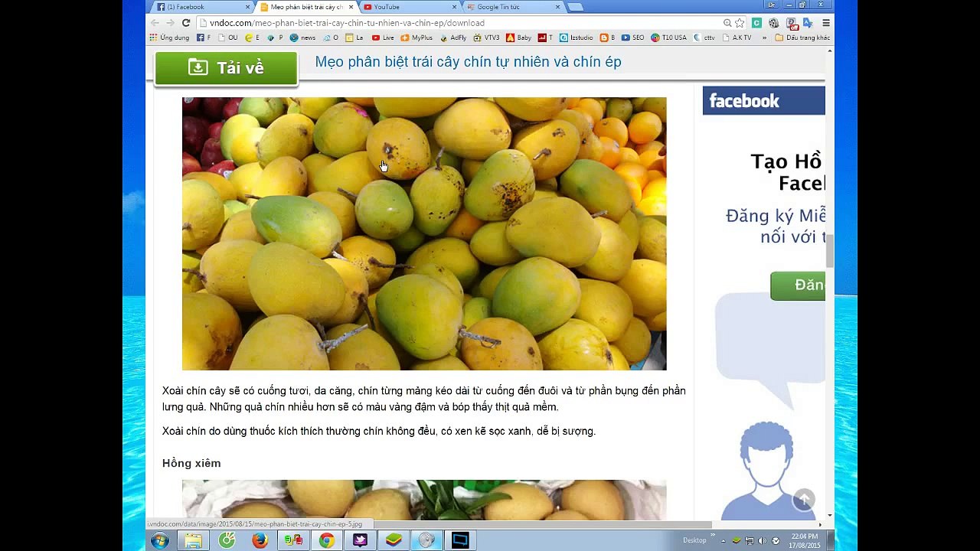The image size is (980, 551).
Task: Click the scroll-to-top arrow button
Action: click(804, 500)
